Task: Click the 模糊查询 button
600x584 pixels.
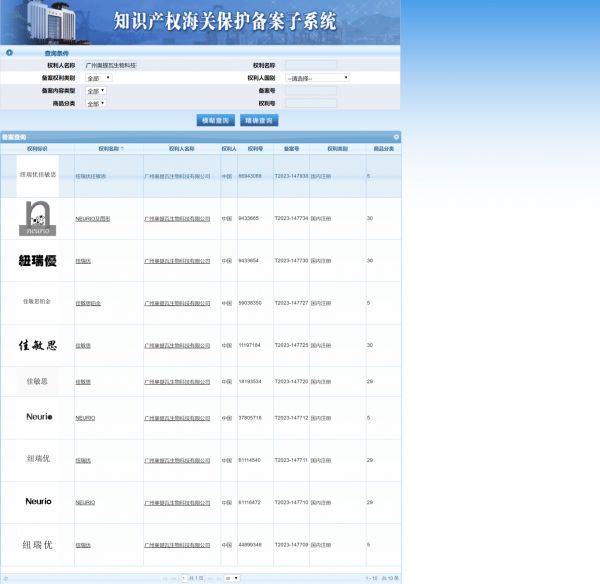Action: pyautogui.click(x=216, y=120)
